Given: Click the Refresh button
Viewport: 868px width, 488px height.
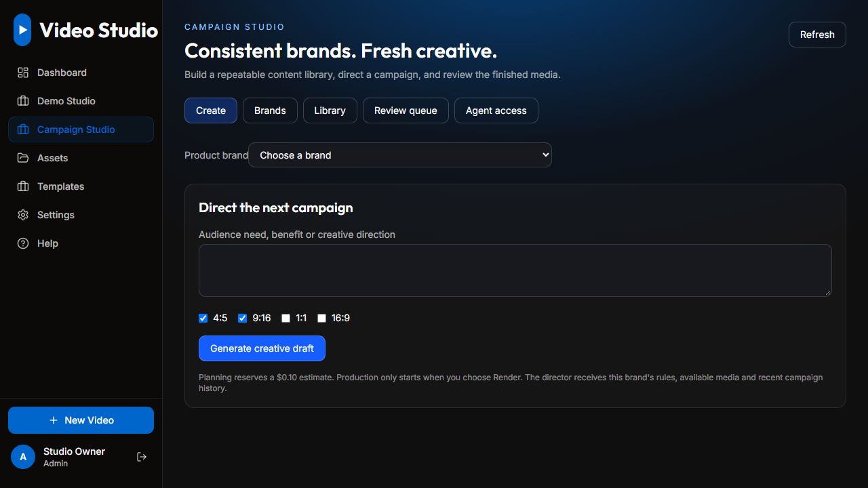Looking at the screenshot, I should pyautogui.click(x=817, y=35).
